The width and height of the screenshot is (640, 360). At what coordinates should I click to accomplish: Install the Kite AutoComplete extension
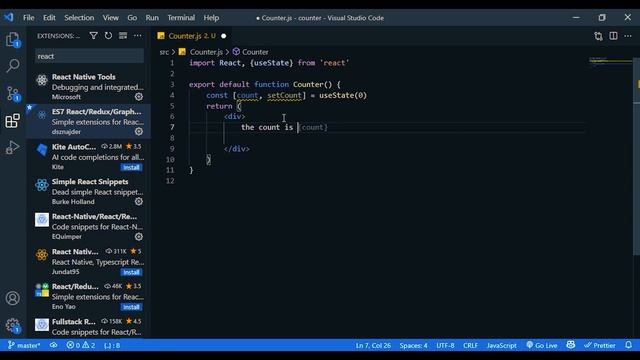[131, 167]
